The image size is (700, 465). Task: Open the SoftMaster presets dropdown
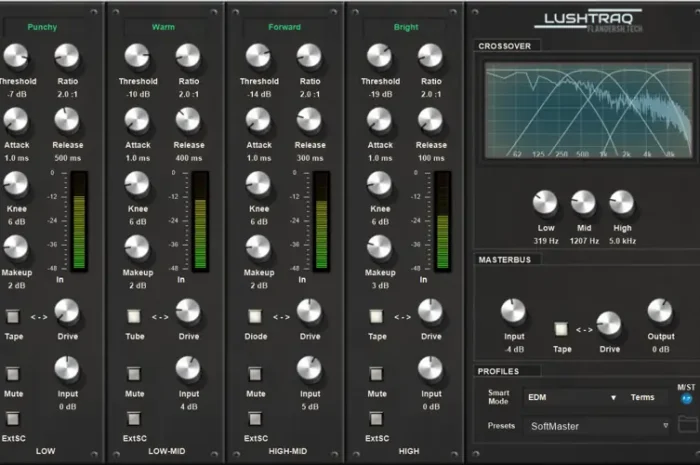(x=598, y=426)
